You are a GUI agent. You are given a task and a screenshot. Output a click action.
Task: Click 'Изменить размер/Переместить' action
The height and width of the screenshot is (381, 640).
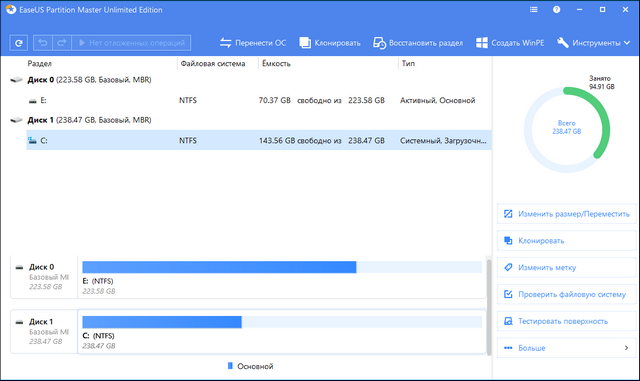(x=567, y=214)
